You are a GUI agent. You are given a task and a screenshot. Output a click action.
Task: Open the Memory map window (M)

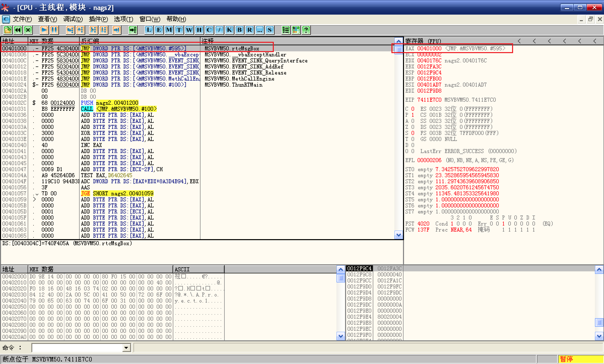pos(169,30)
